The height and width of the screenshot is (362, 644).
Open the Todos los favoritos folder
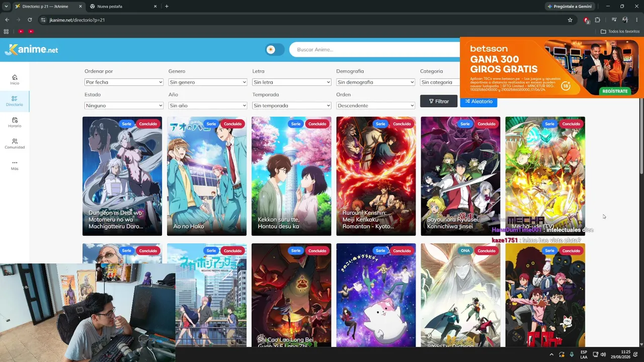pos(620,31)
